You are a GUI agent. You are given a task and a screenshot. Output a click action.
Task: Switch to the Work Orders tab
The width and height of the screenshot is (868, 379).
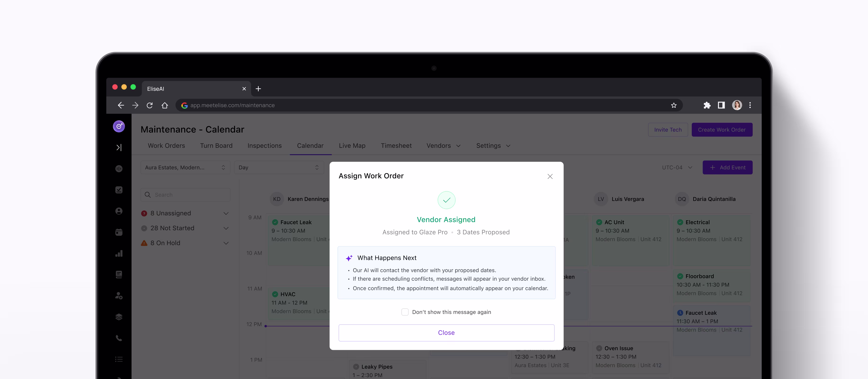tap(167, 146)
